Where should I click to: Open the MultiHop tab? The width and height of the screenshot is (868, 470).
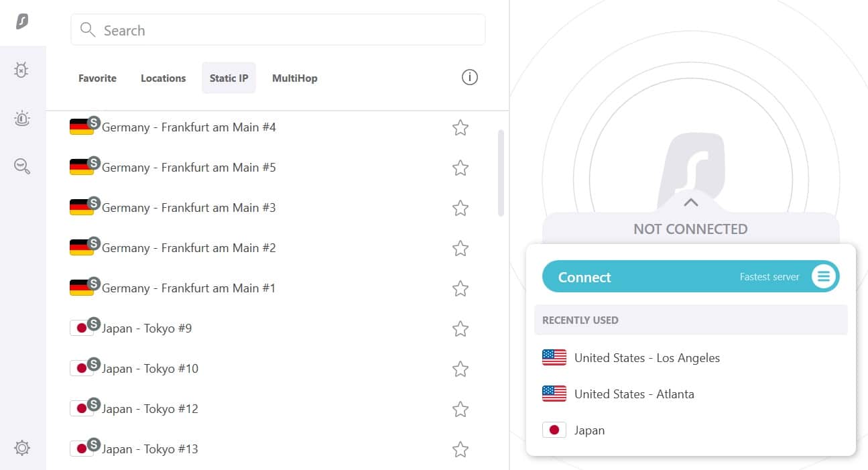(x=295, y=78)
